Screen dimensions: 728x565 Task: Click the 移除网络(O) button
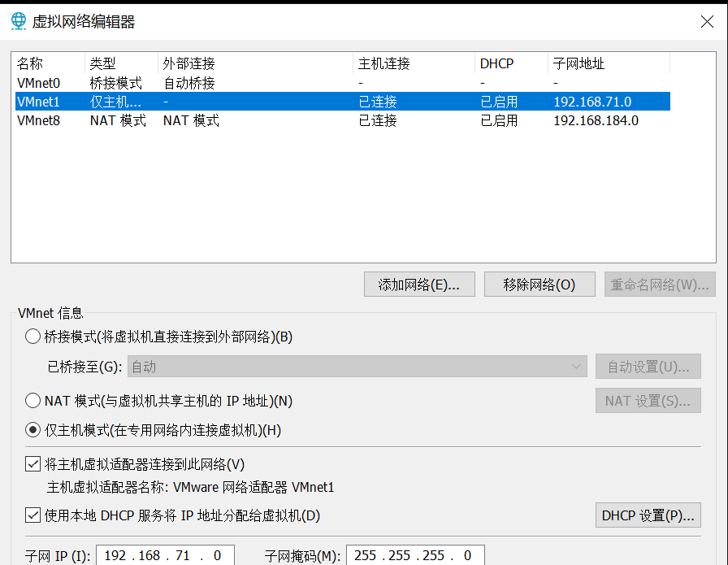tap(539, 285)
